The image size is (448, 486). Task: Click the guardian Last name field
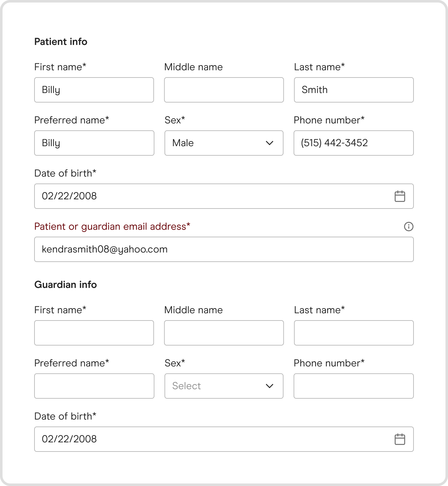point(354,333)
